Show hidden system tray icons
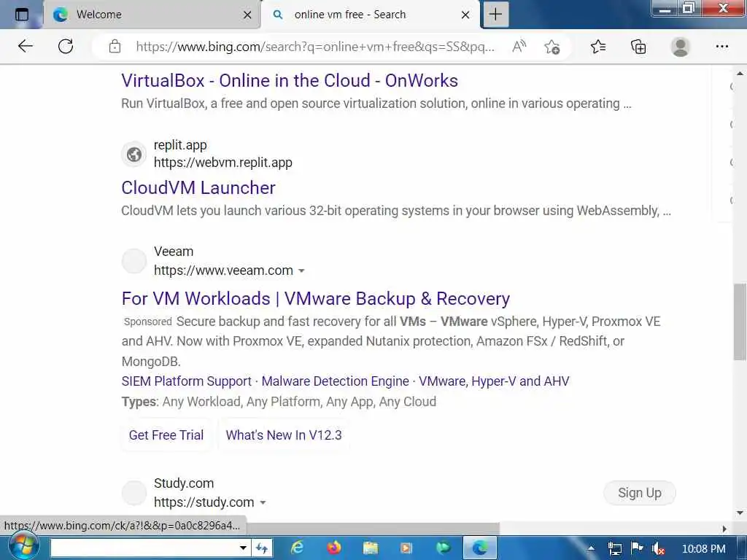The width and height of the screenshot is (747, 560). 591,548
